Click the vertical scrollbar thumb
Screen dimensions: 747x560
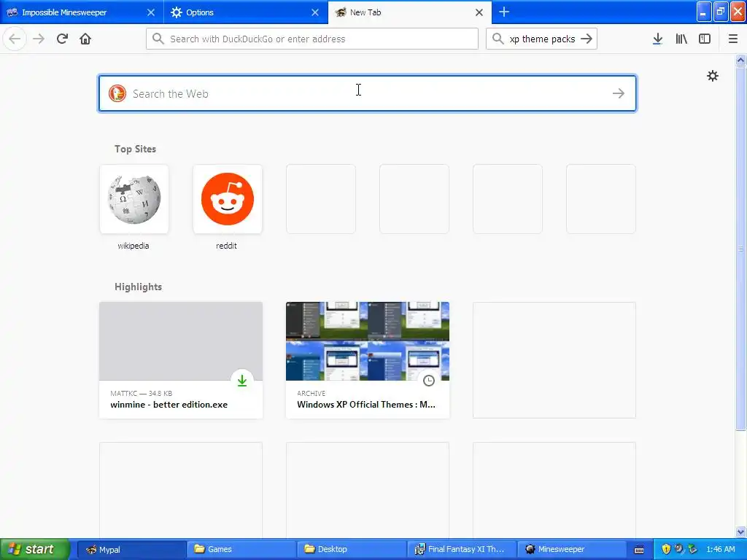740,248
